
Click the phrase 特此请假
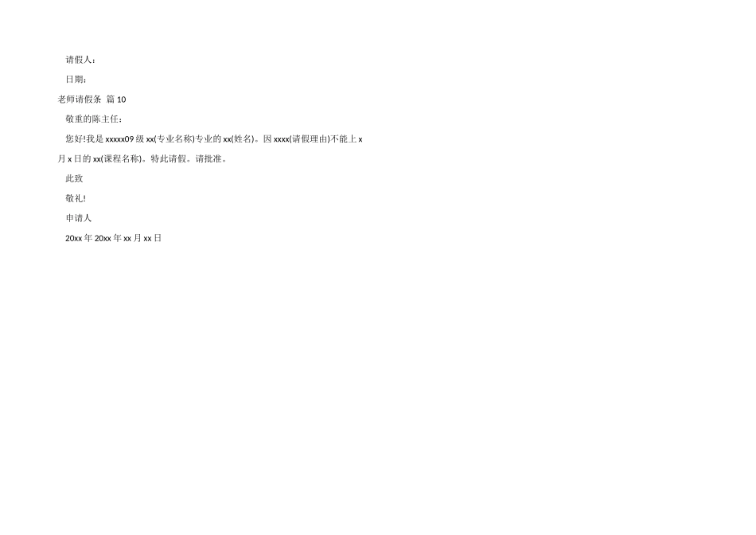168,158
